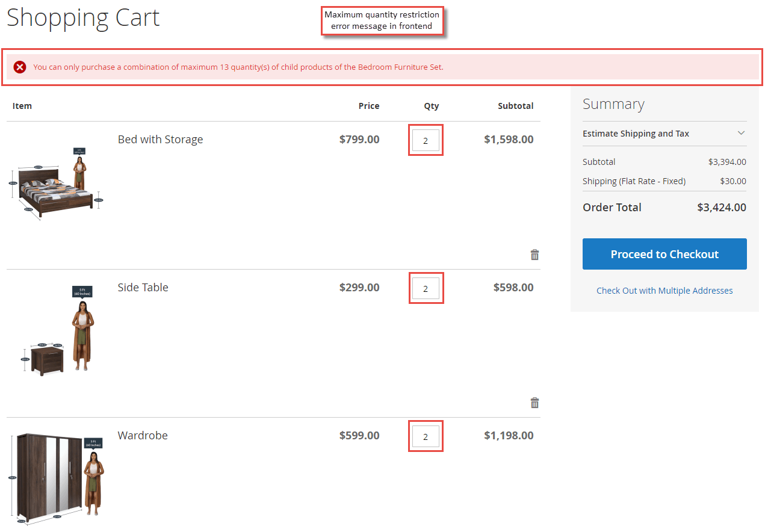Click the $1,198.00 subtotal for Wardrobe
The height and width of the screenshot is (532, 765).
point(509,435)
